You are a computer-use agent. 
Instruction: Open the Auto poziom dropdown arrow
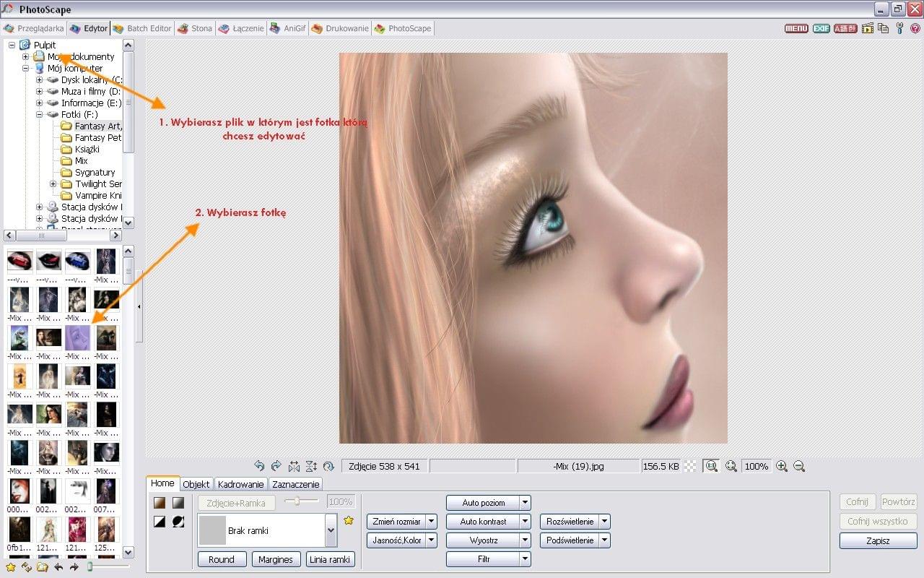pos(526,503)
